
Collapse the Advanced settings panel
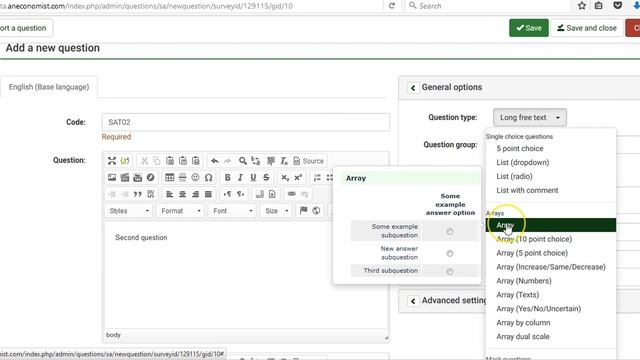(x=413, y=301)
